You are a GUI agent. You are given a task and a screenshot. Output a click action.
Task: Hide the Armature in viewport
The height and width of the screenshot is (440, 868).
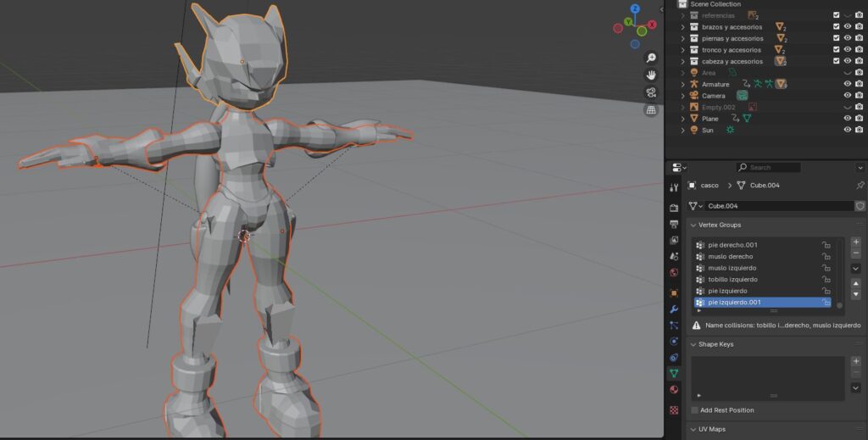(x=848, y=84)
